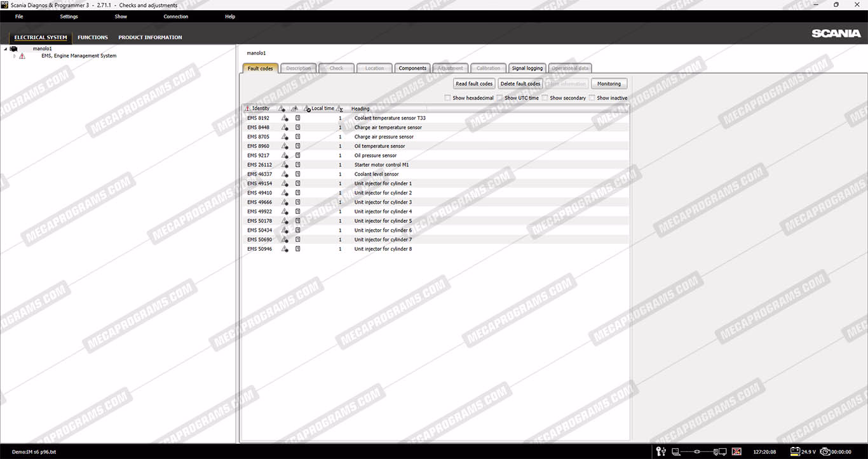Select the Coolant temperature sensor T33 row
This screenshot has width=868, height=459.
pyautogui.click(x=436, y=118)
